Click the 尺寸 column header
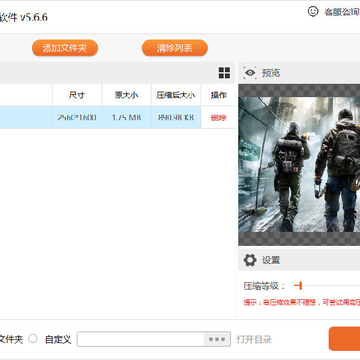360x360 pixels. pos(77,95)
